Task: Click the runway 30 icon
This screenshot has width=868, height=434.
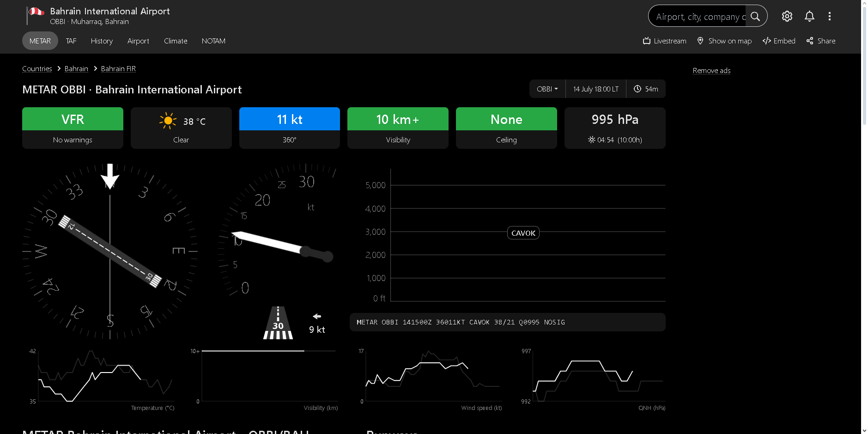Action: (278, 323)
